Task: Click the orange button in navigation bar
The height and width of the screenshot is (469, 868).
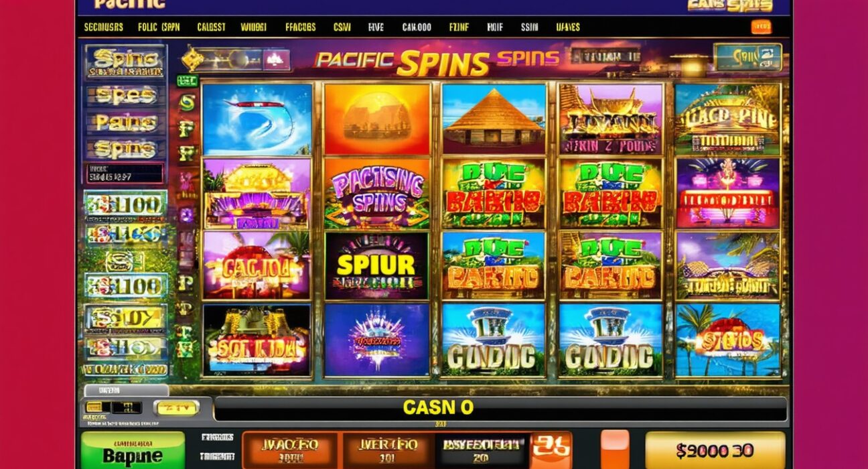Action: click(x=761, y=27)
